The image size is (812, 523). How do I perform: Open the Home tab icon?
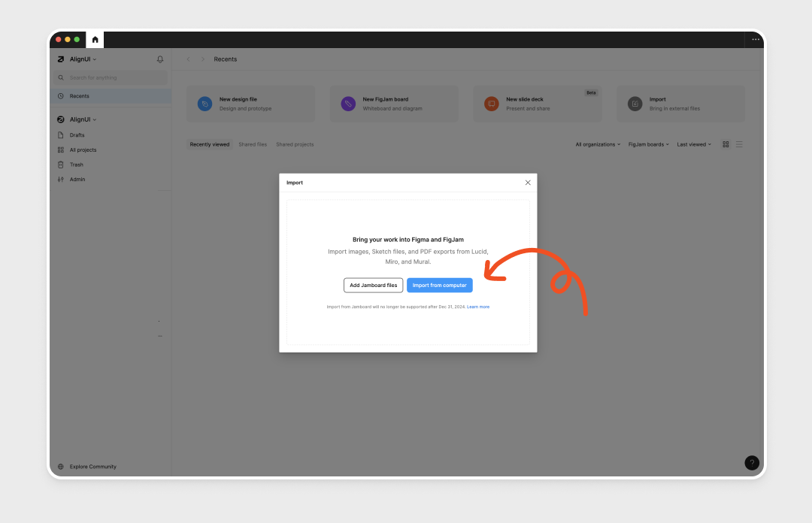point(95,40)
